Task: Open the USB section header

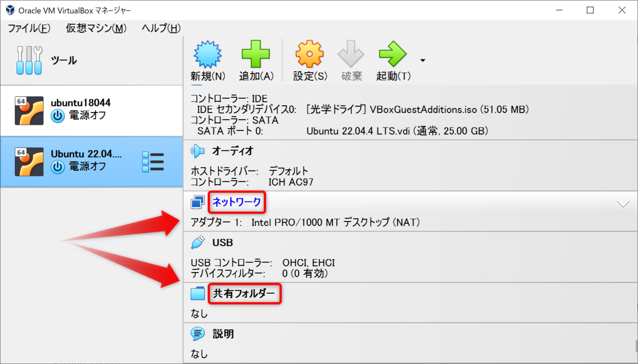Action: (222, 242)
